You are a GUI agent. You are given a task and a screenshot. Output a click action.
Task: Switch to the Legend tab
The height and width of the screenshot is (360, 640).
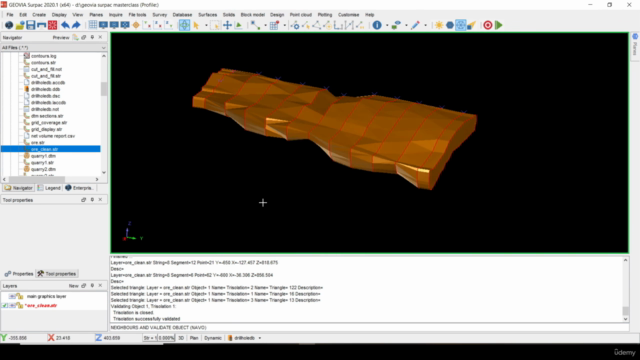pos(49,188)
